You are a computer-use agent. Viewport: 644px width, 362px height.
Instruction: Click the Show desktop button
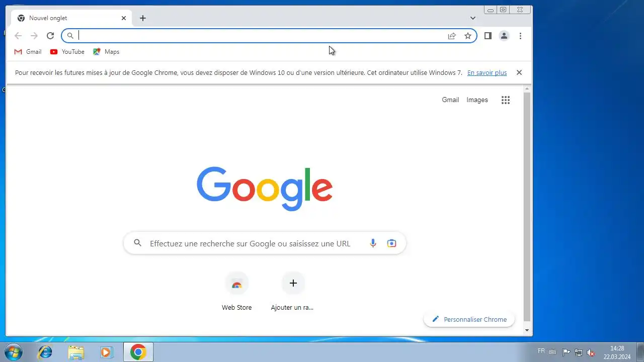coord(640,352)
